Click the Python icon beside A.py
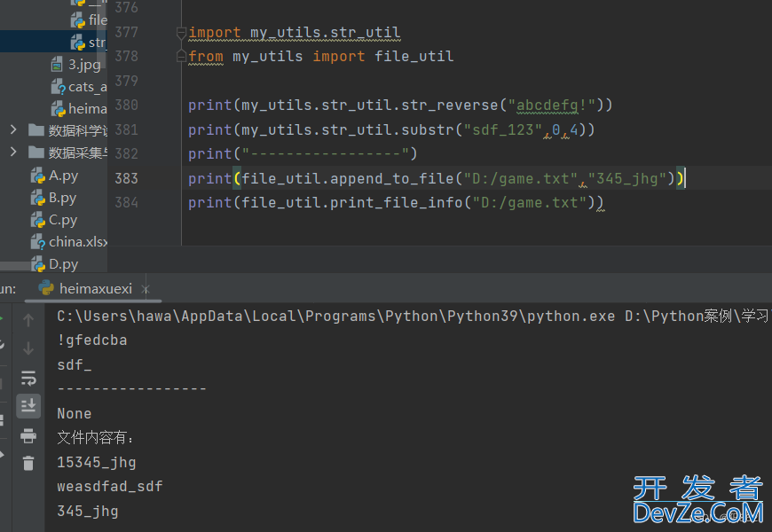 [38, 176]
